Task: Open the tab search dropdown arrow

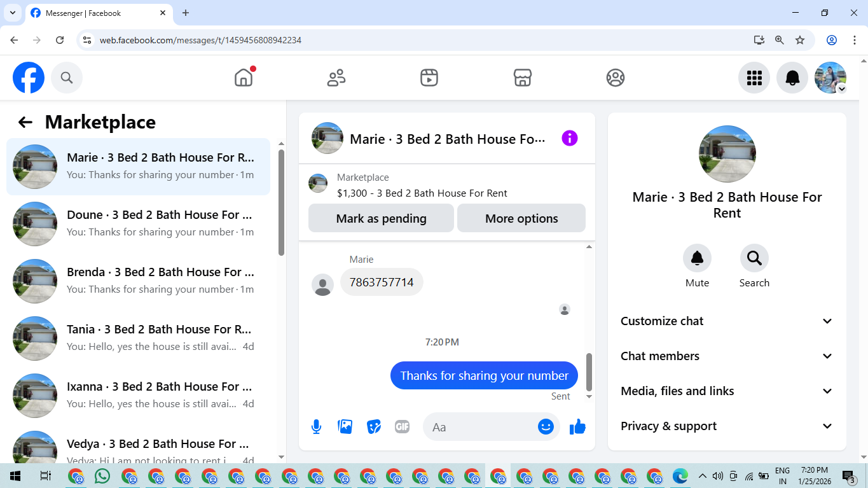Action: coord(12,13)
